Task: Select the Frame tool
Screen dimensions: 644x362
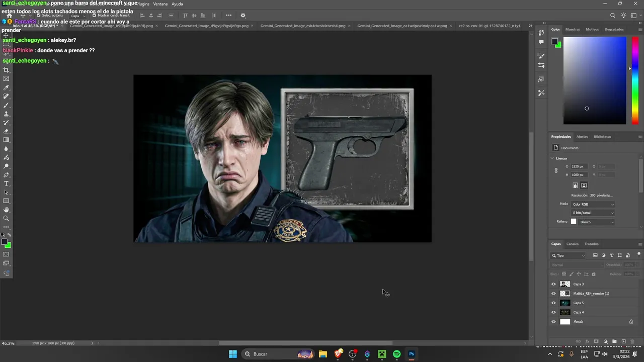Action: [x=6, y=79]
